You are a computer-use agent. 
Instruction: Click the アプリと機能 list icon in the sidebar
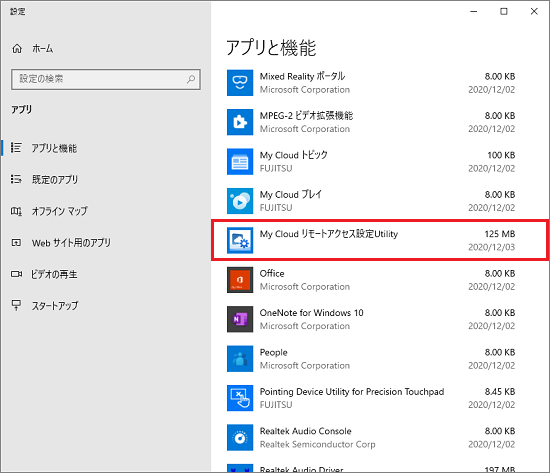tap(16, 148)
